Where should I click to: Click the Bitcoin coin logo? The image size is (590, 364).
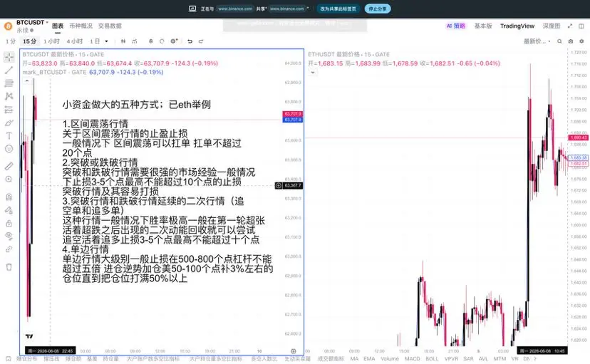pos(8,26)
